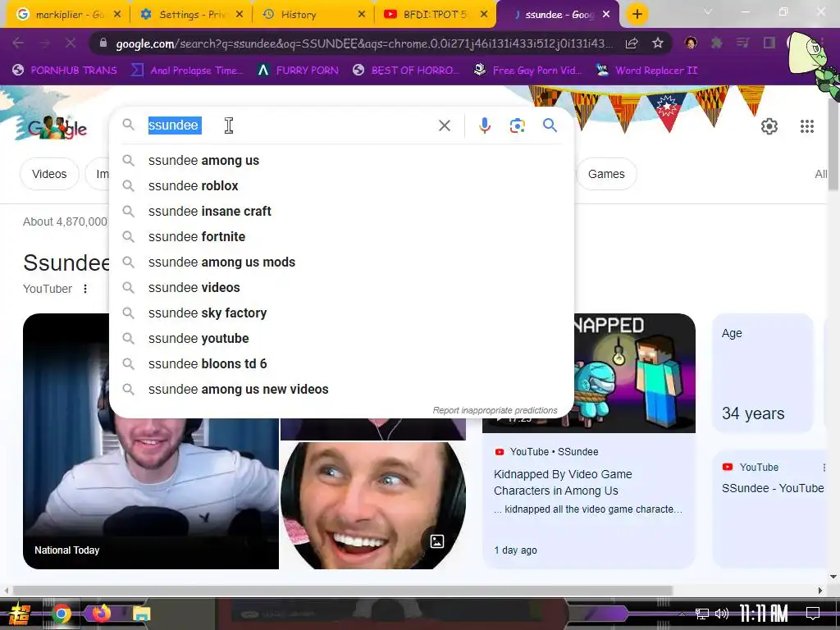Viewport: 840px width, 630px height.
Task: View site information lock icon
Action: click(103, 43)
